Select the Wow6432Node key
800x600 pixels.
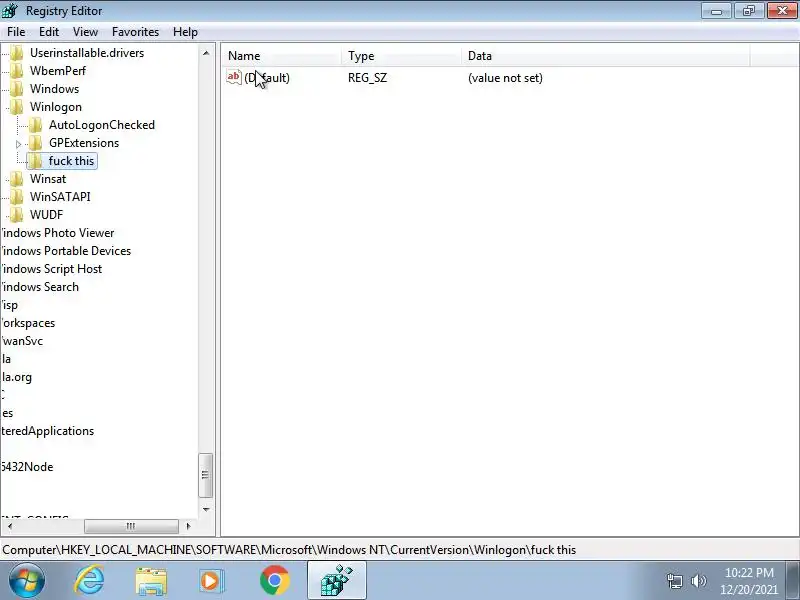pos(27,467)
